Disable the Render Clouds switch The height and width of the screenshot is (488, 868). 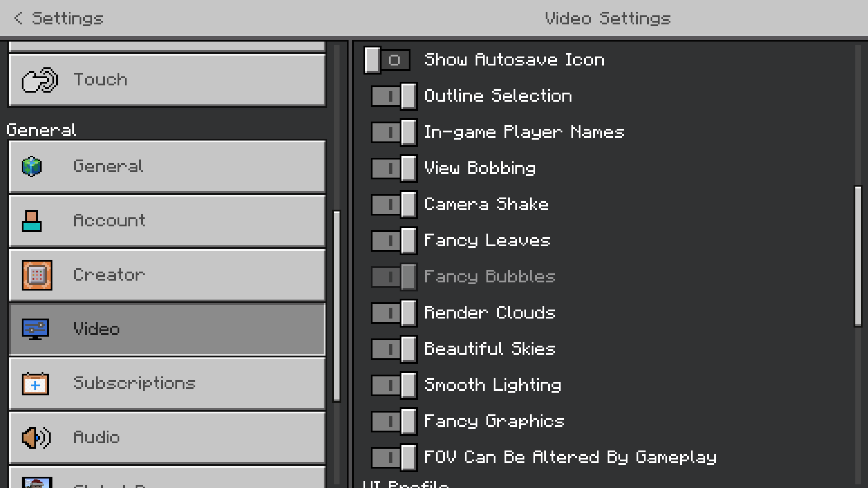point(394,313)
